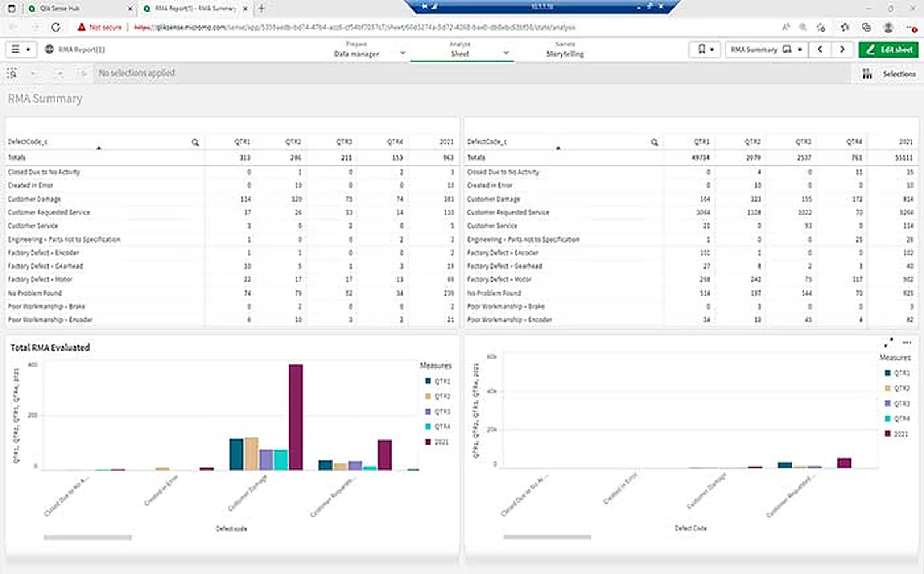924x574 pixels.
Task: Open the bookmarks dropdown
Action: 705,50
